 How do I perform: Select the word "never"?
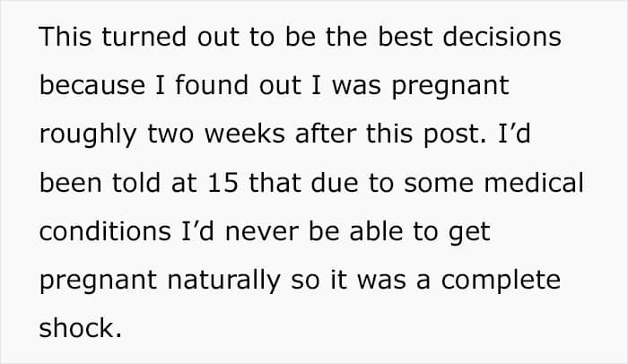(x=262, y=232)
